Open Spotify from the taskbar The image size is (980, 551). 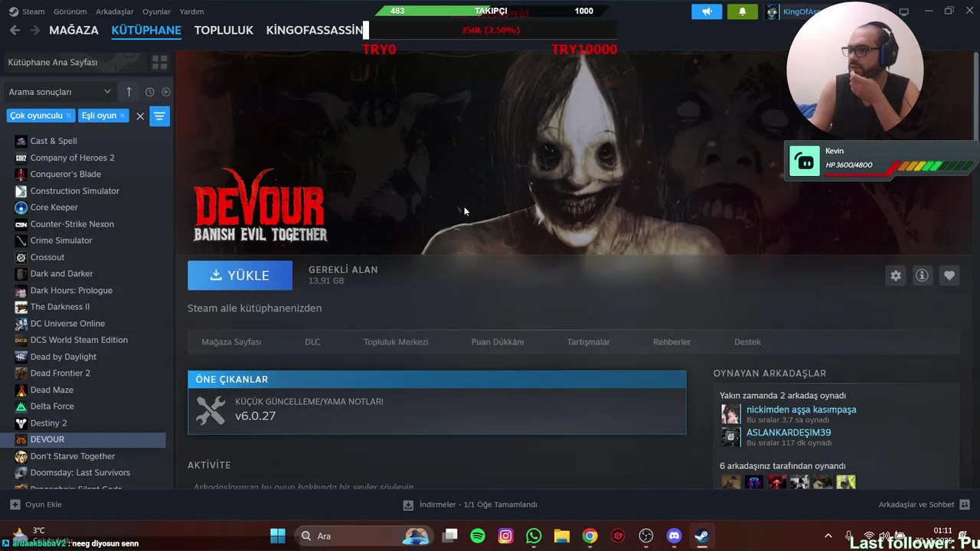pyautogui.click(x=478, y=536)
